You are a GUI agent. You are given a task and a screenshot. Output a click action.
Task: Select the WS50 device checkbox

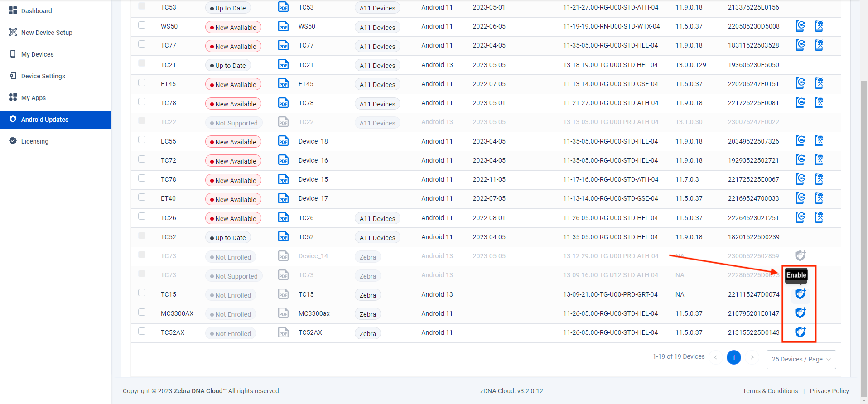click(x=142, y=25)
